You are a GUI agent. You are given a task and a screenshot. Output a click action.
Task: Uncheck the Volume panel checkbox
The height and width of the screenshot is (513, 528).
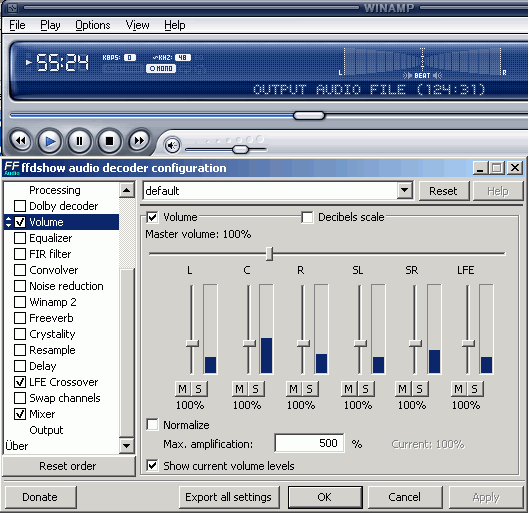pos(152,217)
